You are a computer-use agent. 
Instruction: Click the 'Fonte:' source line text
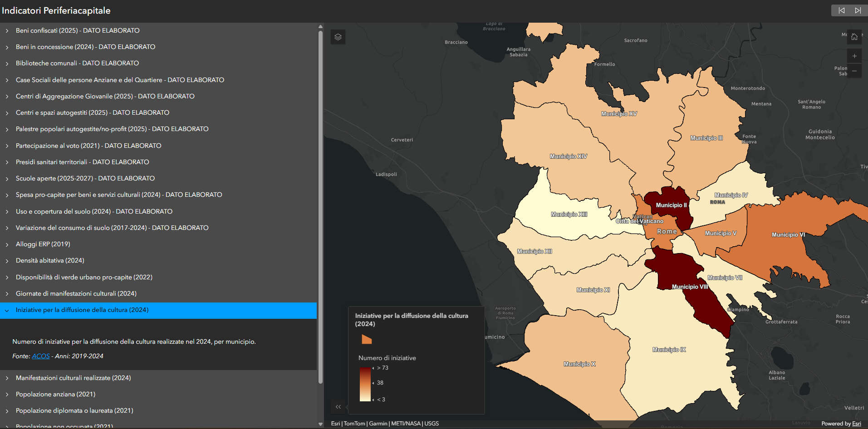coord(58,356)
